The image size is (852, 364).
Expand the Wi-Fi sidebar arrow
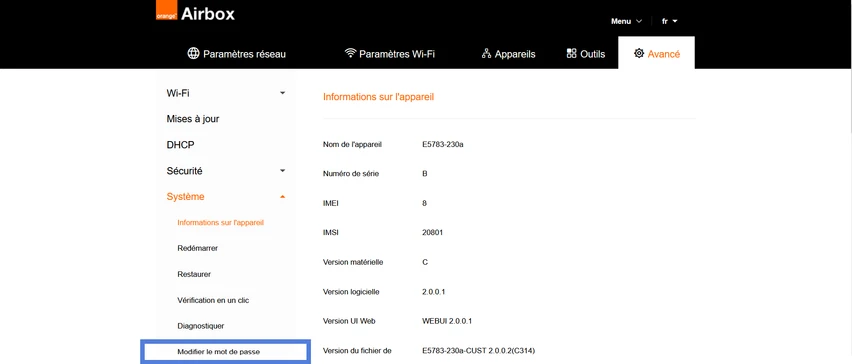coord(283,93)
